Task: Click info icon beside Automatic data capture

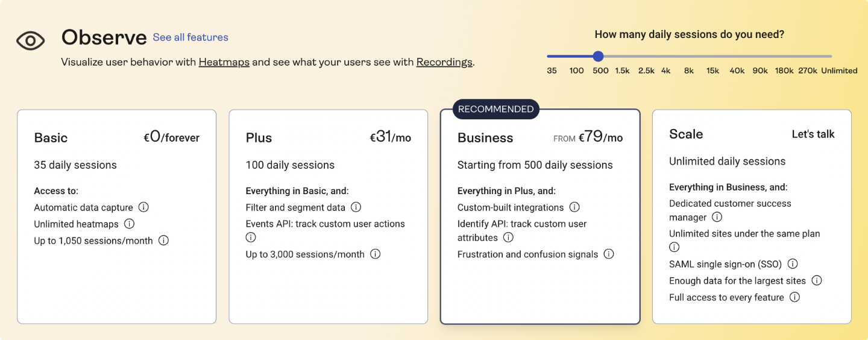Action: pyautogui.click(x=143, y=207)
